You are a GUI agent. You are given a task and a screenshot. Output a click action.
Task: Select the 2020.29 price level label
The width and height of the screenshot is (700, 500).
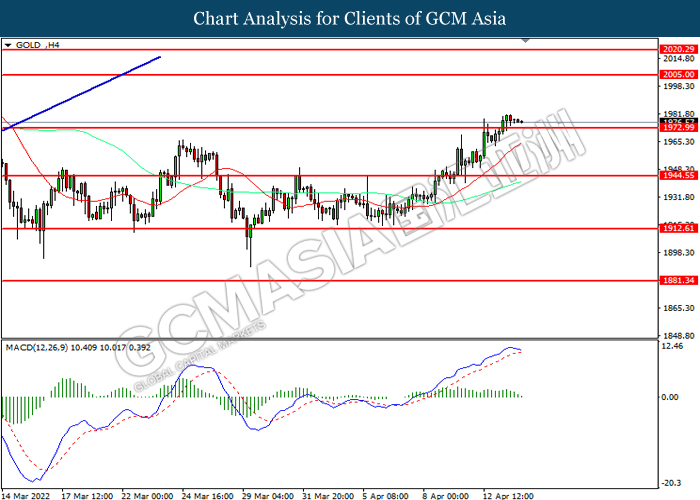pyautogui.click(x=678, y=50)
